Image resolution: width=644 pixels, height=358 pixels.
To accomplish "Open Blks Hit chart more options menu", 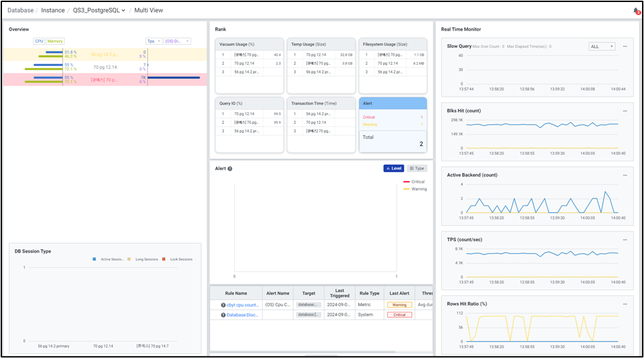I will pyautogui.click(x=624, y=111).
